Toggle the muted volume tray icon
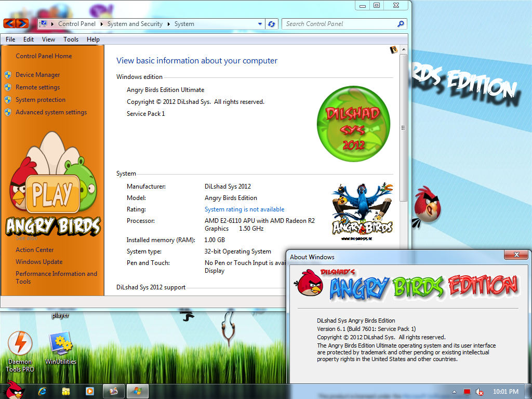Viewport: 532px width, 399px height. click(x=479, y=392)
